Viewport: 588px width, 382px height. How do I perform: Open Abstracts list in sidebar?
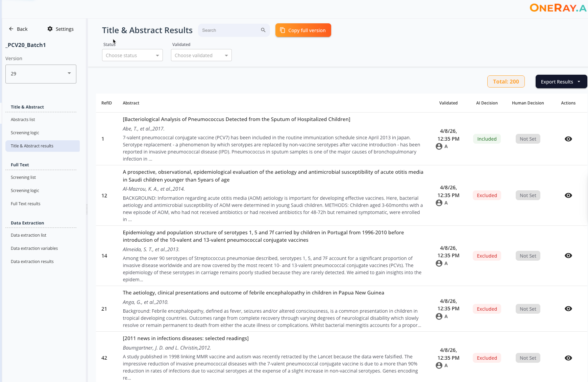click(x=23, y=120)
